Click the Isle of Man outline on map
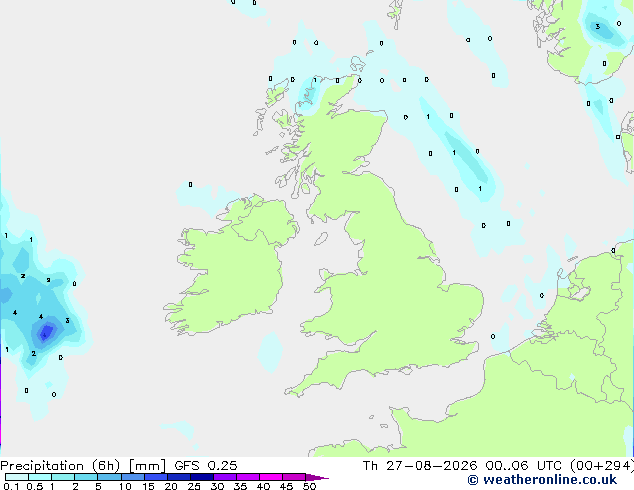 tap(321, 239)
